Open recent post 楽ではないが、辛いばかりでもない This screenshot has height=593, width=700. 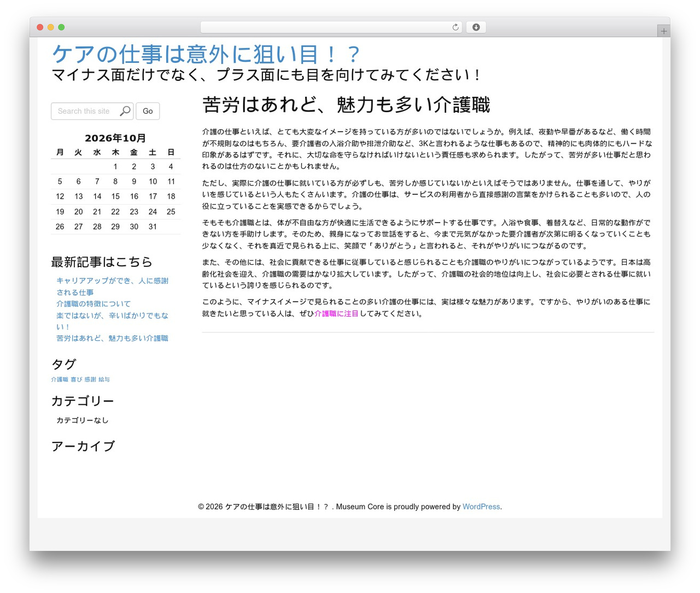(112, 321)
